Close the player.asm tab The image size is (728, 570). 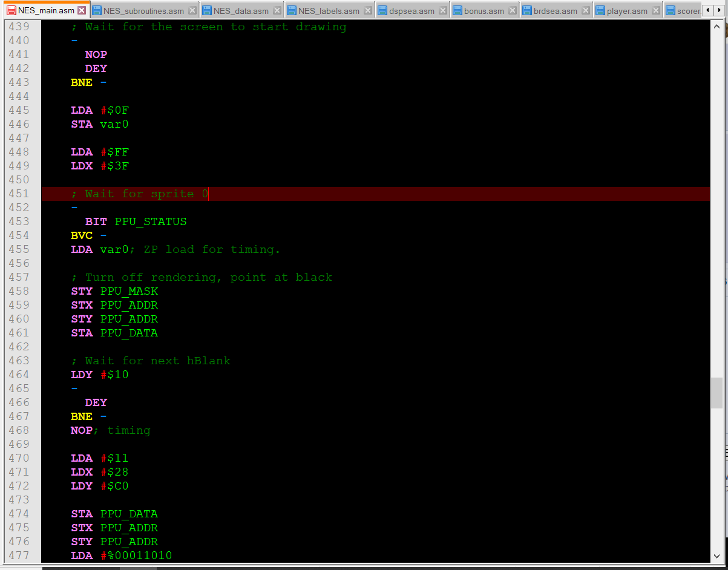(656, 10)
